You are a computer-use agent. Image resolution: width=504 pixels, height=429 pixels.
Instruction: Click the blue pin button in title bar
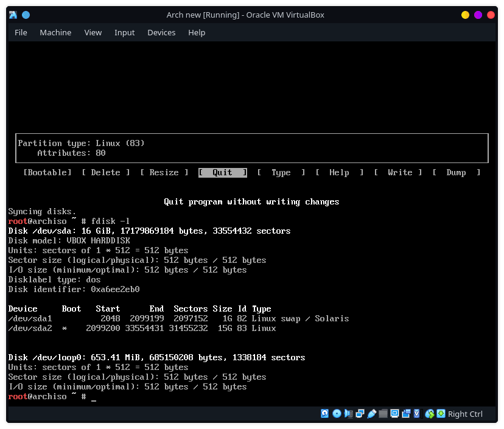coord(26,15)
